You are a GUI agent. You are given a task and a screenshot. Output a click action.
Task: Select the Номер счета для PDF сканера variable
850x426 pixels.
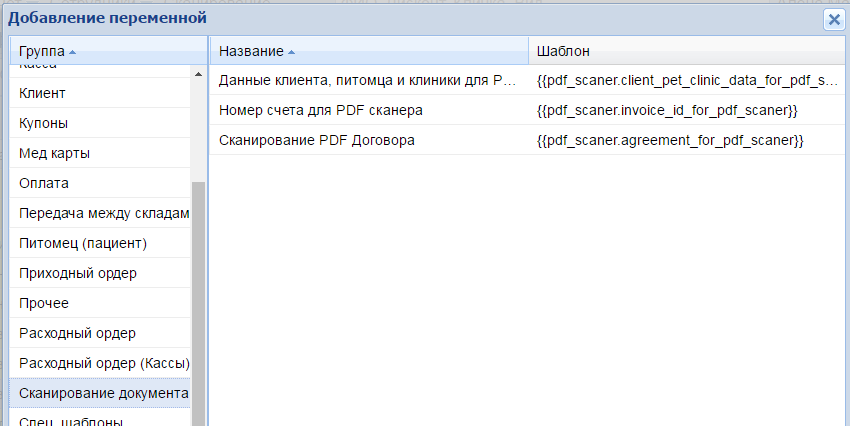(x=321, y=110)
